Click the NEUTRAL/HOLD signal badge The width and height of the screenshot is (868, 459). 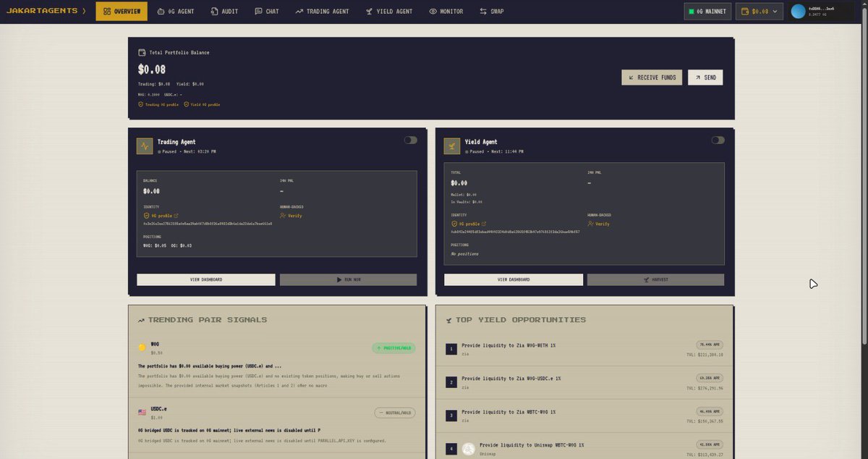coord(395,413)
